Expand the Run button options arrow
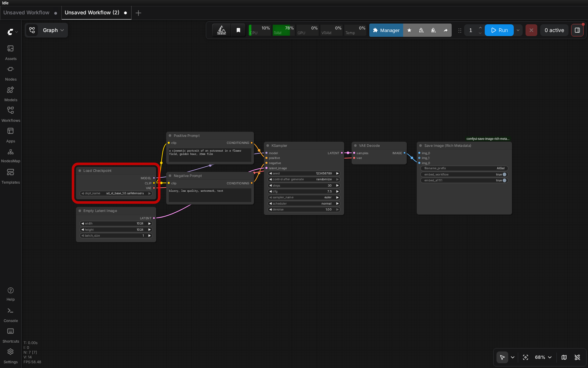 (x=518, y=30)
